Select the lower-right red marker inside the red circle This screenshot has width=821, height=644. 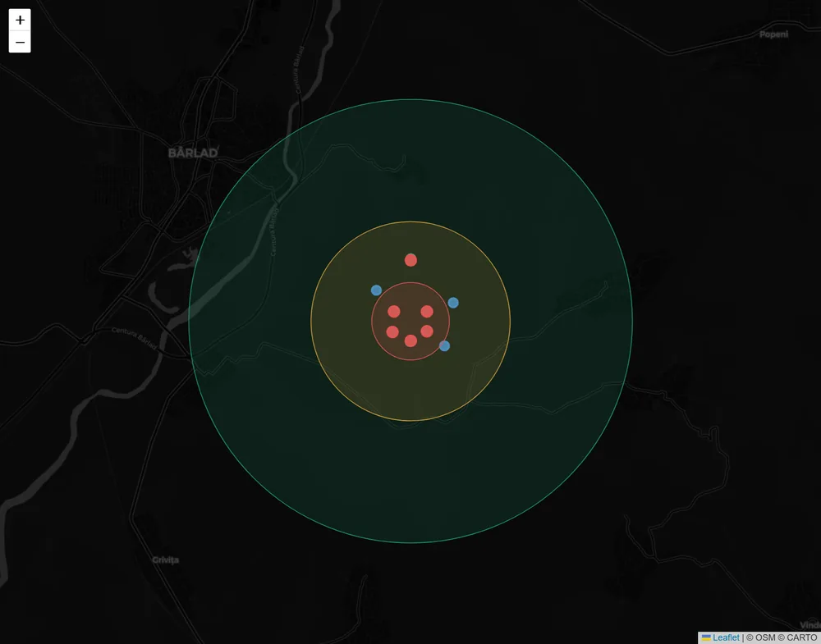pyautogui.click(x=427, y=331)
